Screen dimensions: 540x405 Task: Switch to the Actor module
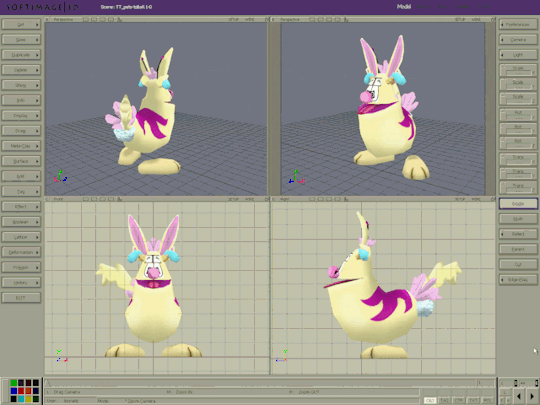tap(444, 7)
